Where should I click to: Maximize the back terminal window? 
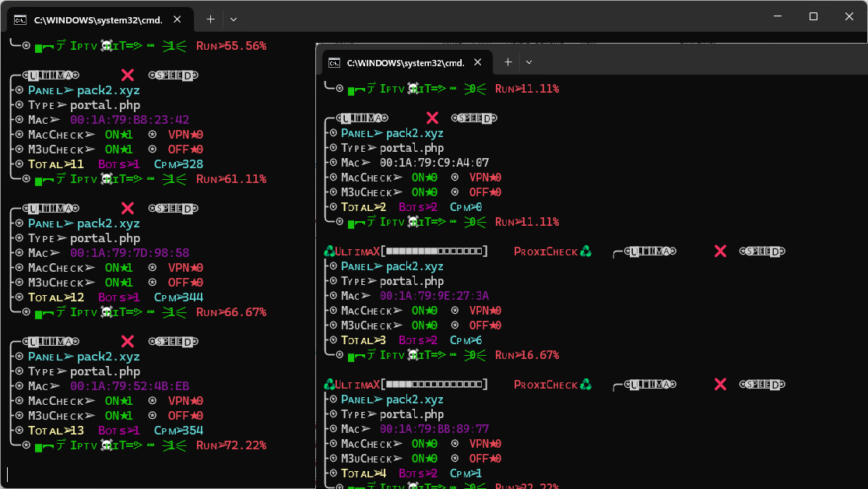(x=813, y=16)
